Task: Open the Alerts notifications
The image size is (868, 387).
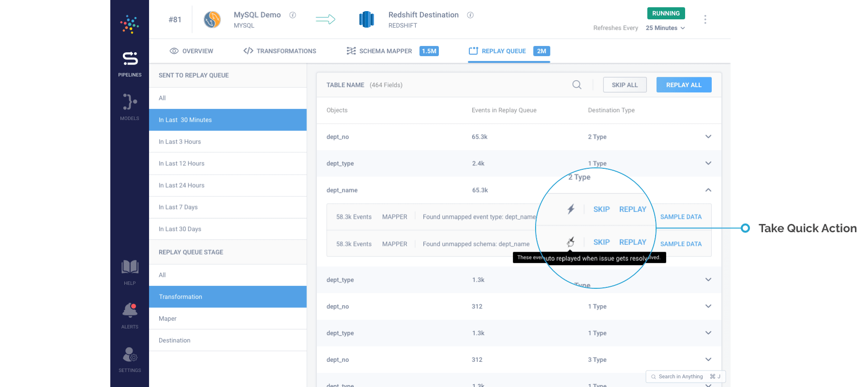Action: (x=130, y=316)
